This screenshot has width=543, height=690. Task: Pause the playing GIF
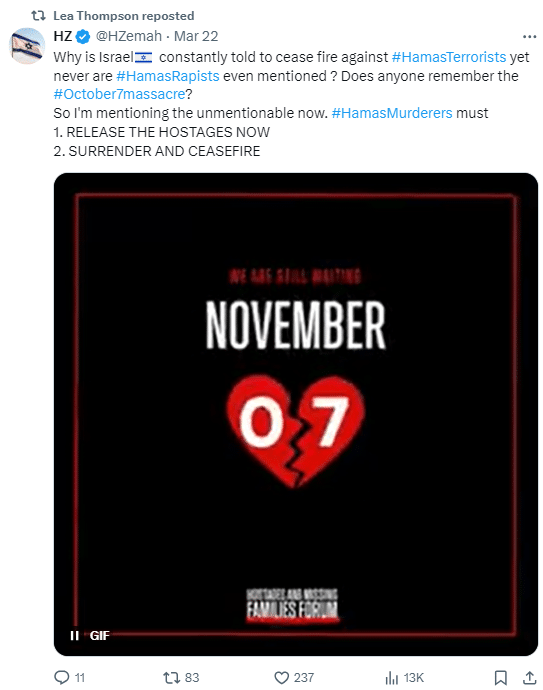(74, 635)
